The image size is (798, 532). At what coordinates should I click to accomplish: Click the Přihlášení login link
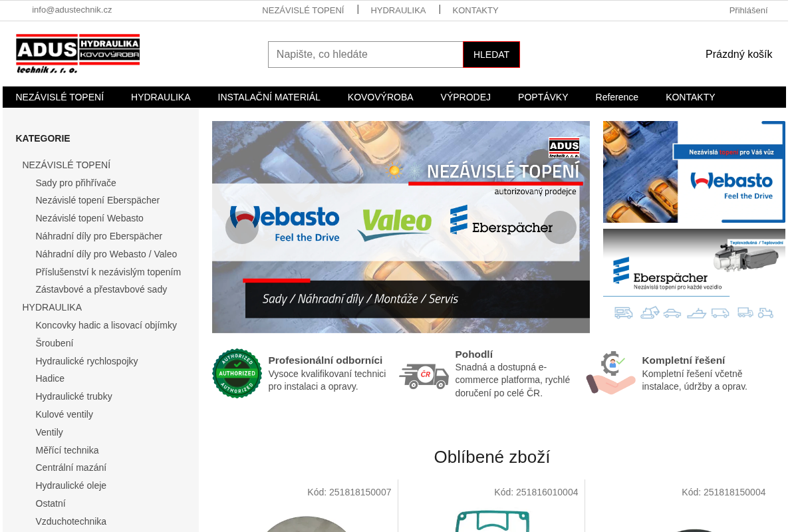click(x=748, y=10)
